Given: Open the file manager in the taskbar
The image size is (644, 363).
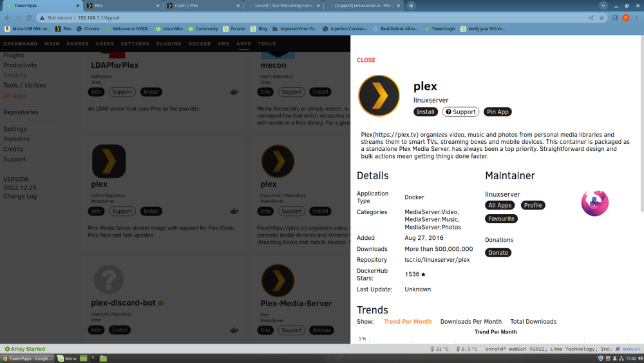Looking at the screenshot, I should coord(104,358).
